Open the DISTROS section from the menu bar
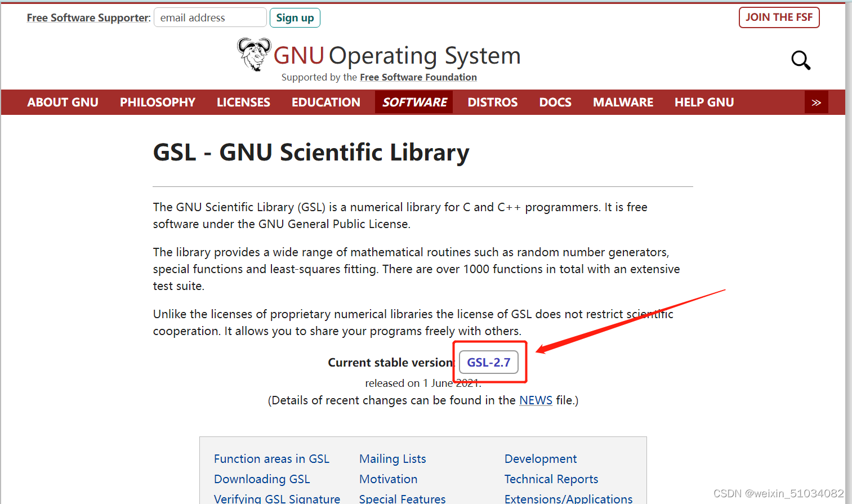The image size is (852, 504). tap(492, 102)
